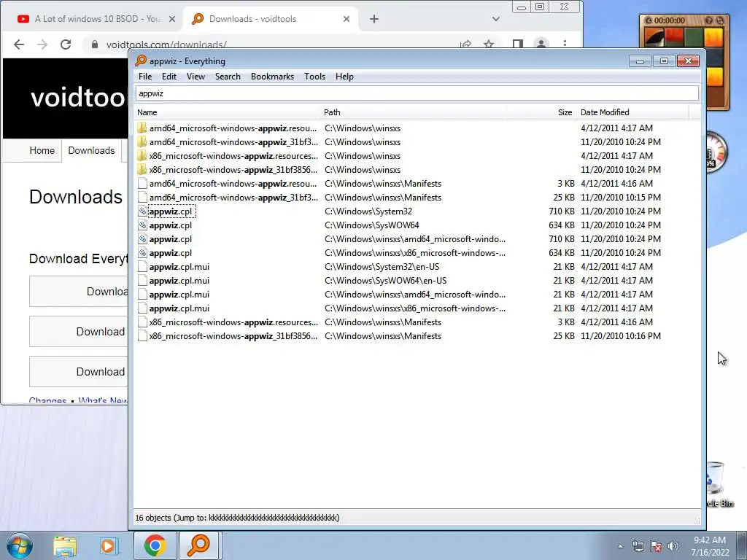Bookmark this page with star icon
Image resolution: width=747 pixels, height=560 pixels.
pos(489,44)
